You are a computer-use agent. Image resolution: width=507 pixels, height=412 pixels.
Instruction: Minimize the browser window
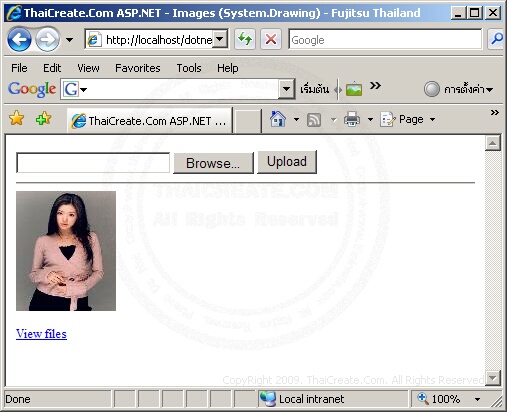pyautogui.click(x=458, y=13)
